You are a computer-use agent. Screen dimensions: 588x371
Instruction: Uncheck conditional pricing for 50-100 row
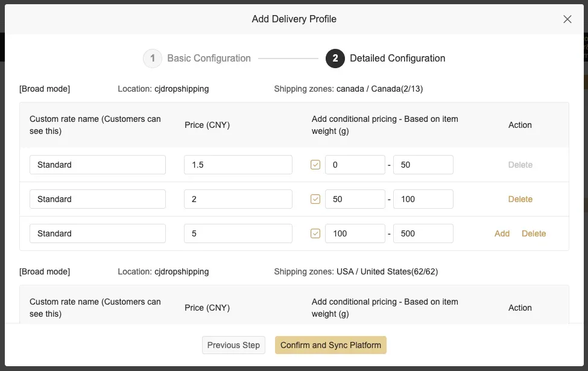point(315,199)
